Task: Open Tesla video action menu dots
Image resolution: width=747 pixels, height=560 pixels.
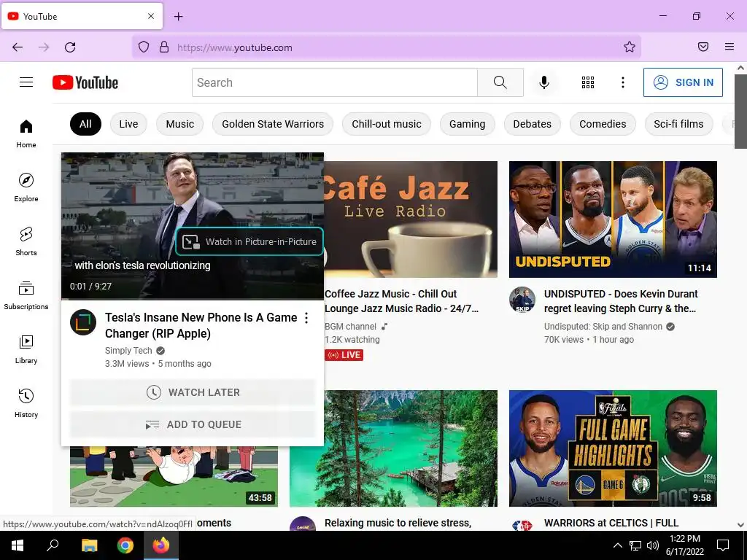Action: [306, 318]
